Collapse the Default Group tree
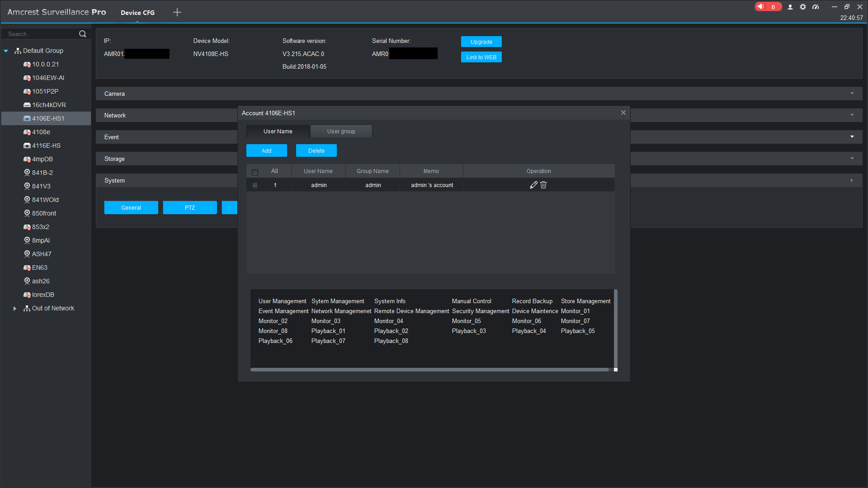 click(x=6, y=51)
